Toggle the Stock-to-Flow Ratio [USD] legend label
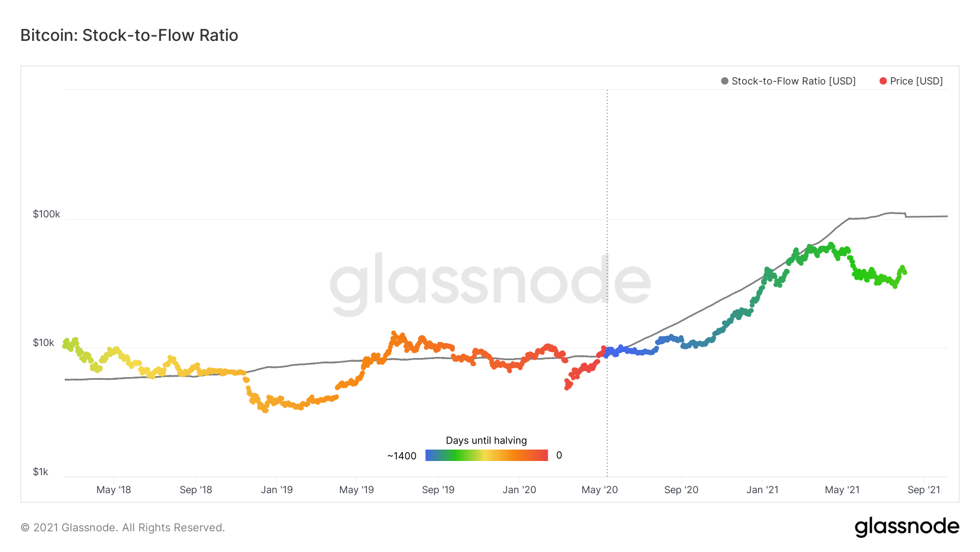Viewport: 980px width, 552px height. tap(793, 81)
